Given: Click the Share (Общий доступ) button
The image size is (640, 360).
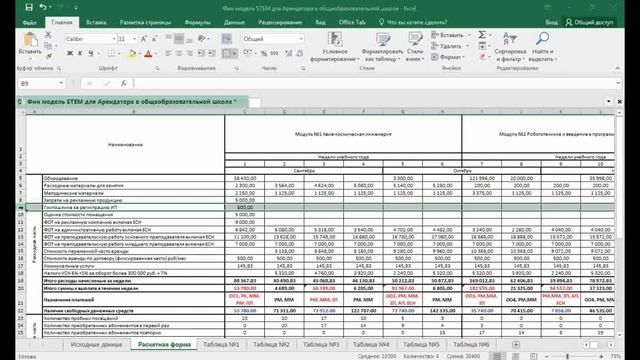Looking at the screenshot, I should [x=589, y=22].
